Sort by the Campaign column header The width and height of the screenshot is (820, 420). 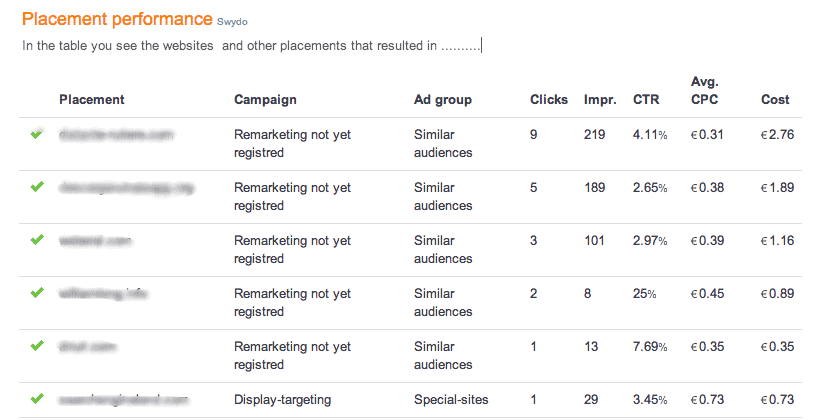265,99
